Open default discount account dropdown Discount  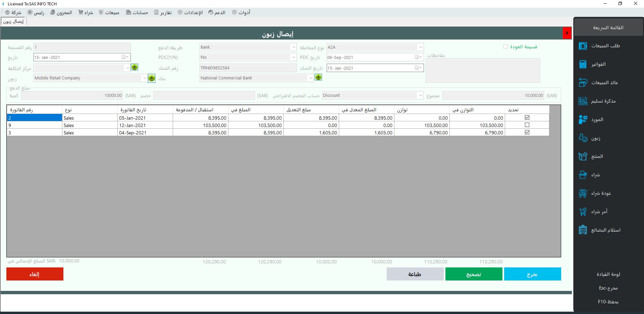pos(420,96)
